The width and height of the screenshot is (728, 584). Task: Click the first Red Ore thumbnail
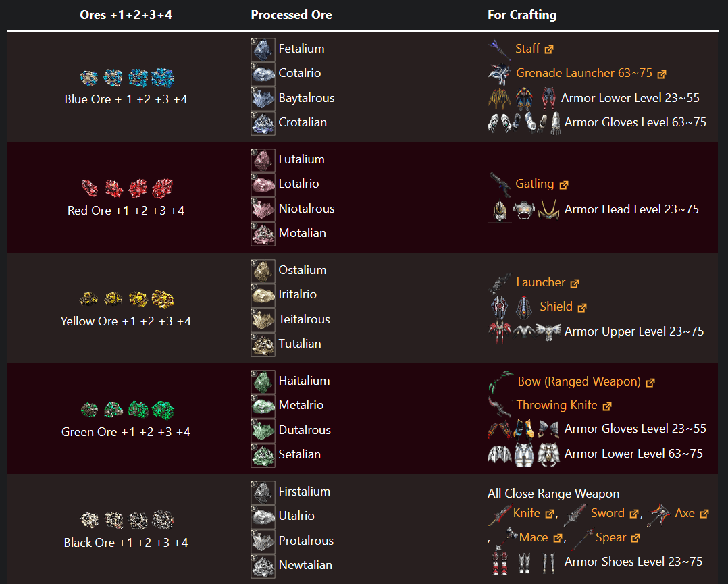pos(90,188)
